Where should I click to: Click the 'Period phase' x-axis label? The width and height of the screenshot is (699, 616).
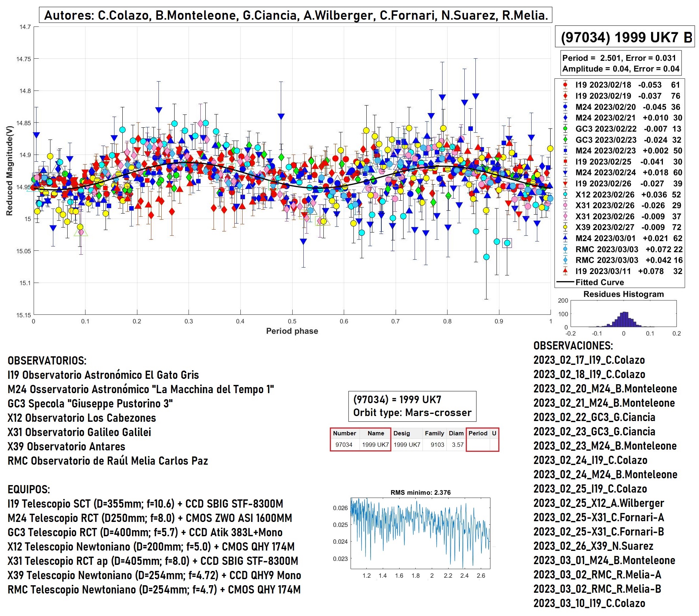(x=292, y=331)
